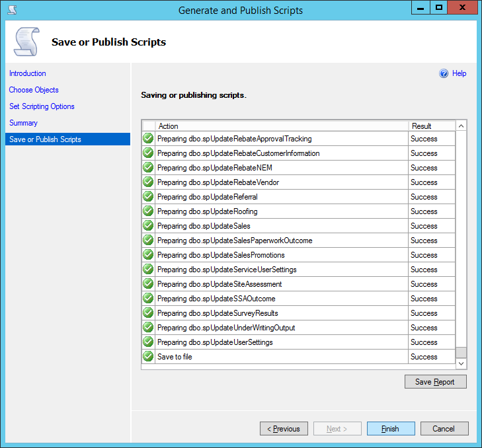This screenshot has height=448, width=482.
Task: Cancel the script wizard
Action: (444, 429)
